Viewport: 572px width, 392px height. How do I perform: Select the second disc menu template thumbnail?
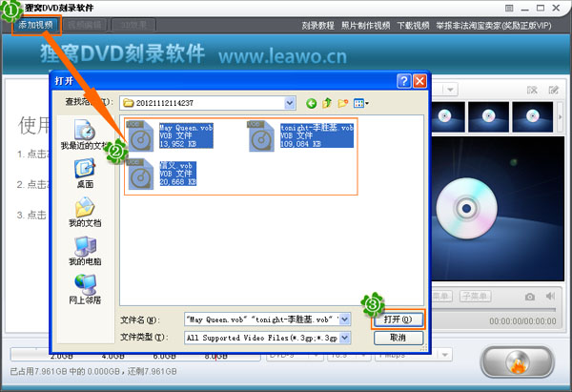488,116
